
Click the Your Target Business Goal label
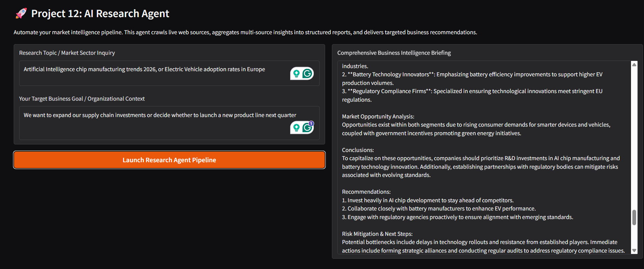point(82,99)
